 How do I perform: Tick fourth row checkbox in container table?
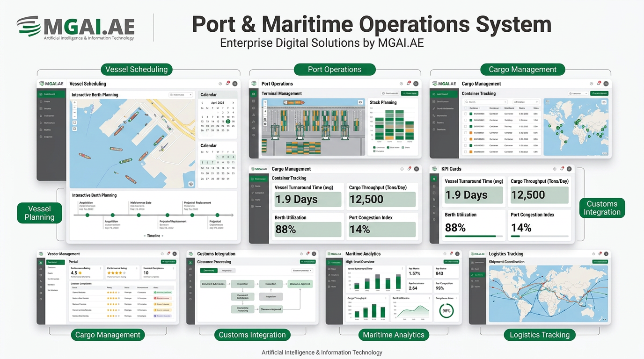click(465, 133)
